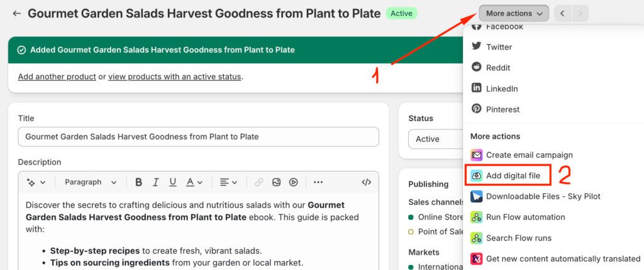Share the product on Pinterest
Screen dimensions: 644x270
pos(502,109)
